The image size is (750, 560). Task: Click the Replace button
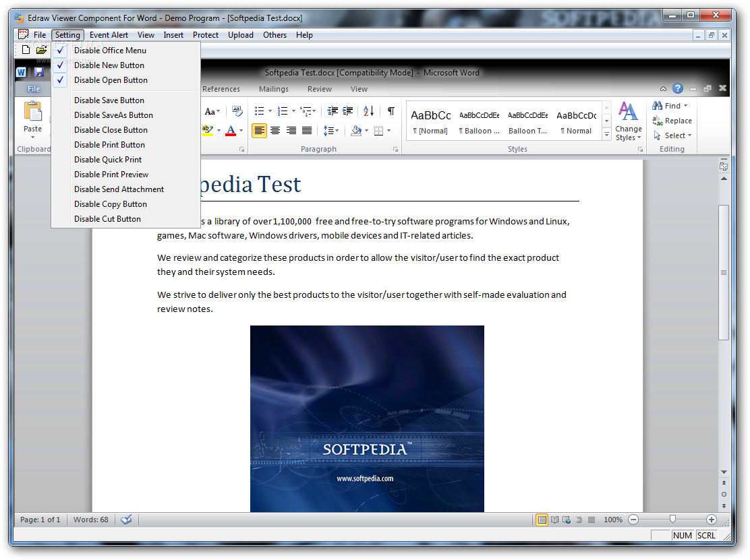[x=672, y=121]
